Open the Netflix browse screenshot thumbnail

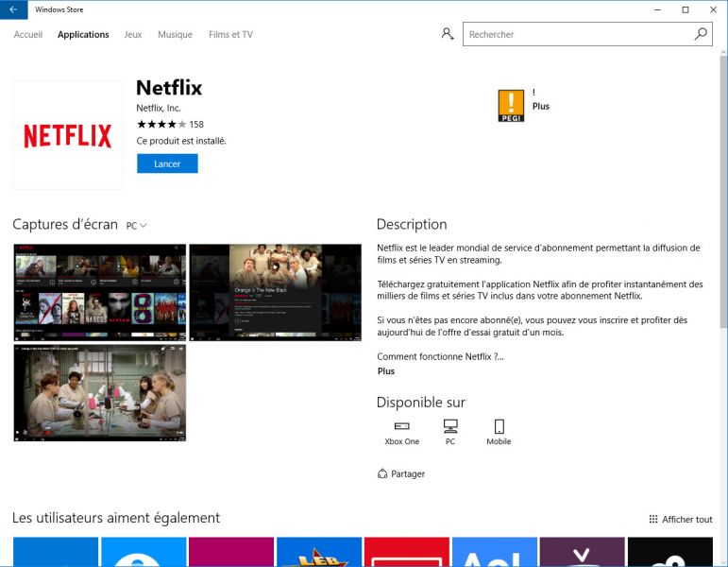100,292
